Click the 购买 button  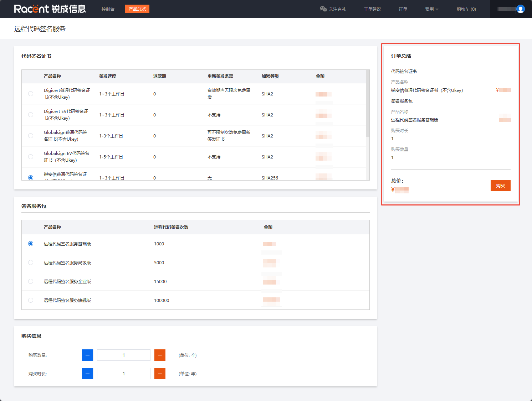[x=500, y=186]
